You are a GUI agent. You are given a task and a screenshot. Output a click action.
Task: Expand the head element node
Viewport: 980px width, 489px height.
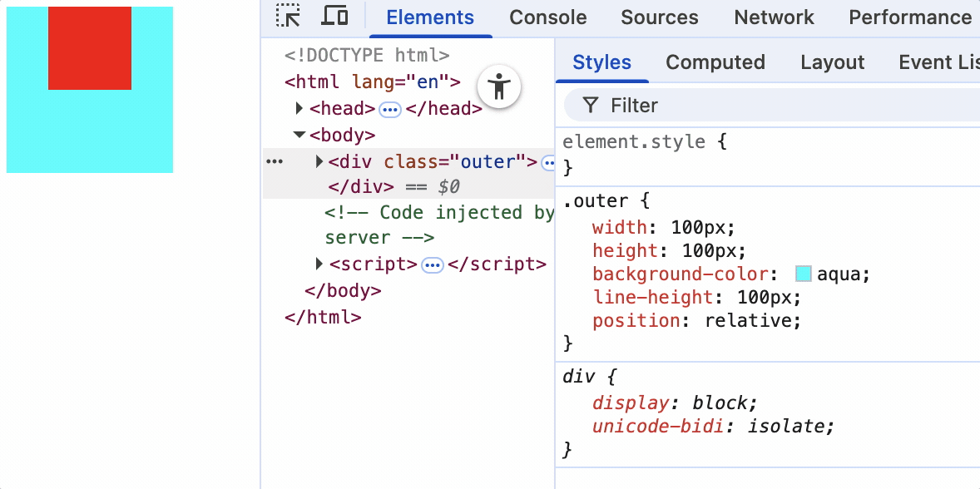point(299,109)
